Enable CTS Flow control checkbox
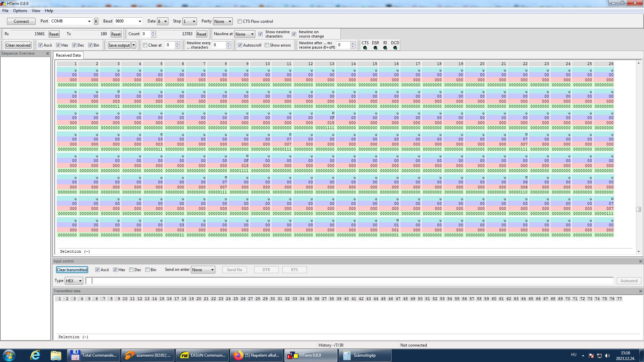 point(240,21)
